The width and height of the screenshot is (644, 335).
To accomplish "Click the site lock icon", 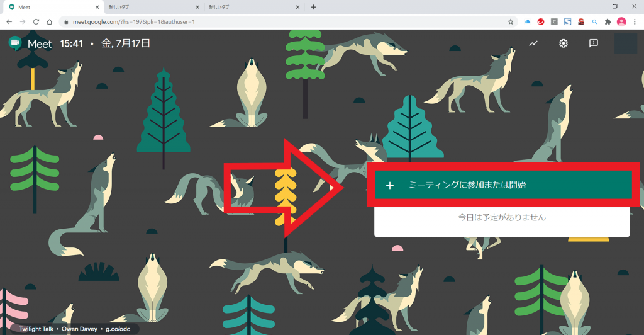I will tap(66, 22).
